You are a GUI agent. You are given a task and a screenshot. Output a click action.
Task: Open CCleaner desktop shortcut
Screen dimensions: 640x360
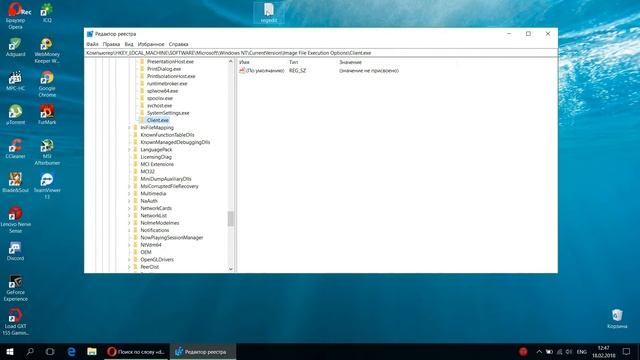pos(16,149)
